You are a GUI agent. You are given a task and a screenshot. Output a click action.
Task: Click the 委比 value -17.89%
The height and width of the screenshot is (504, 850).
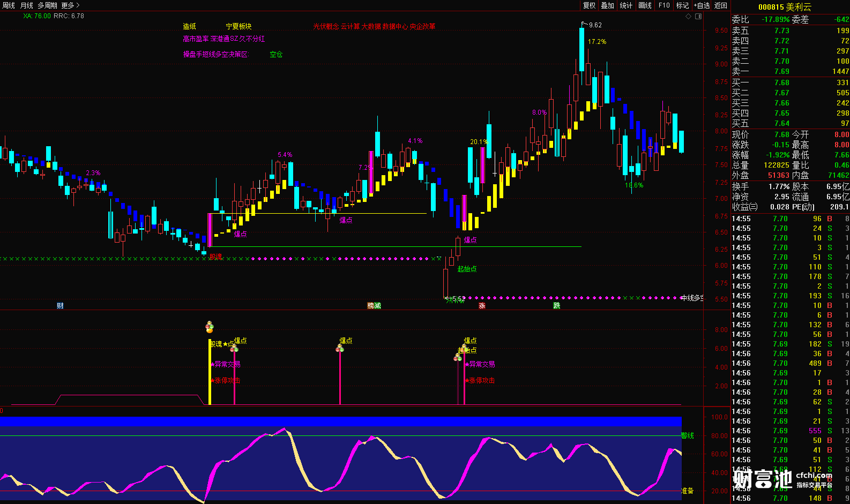pyautogui.click(x=776, y=20)
